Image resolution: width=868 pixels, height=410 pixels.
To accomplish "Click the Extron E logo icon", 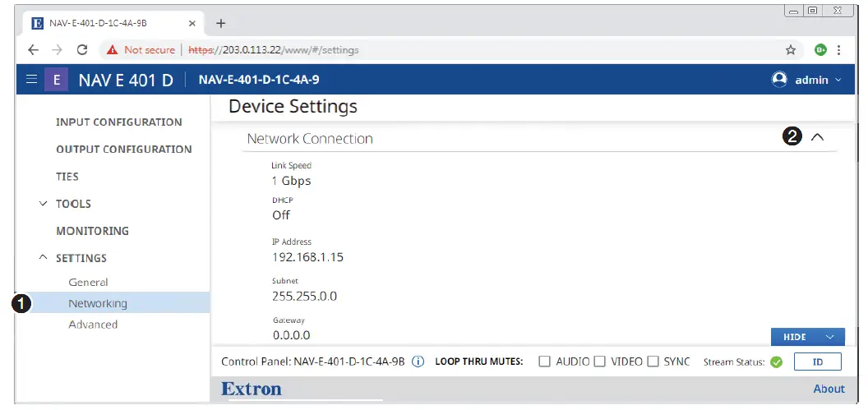I will point(56,80).
